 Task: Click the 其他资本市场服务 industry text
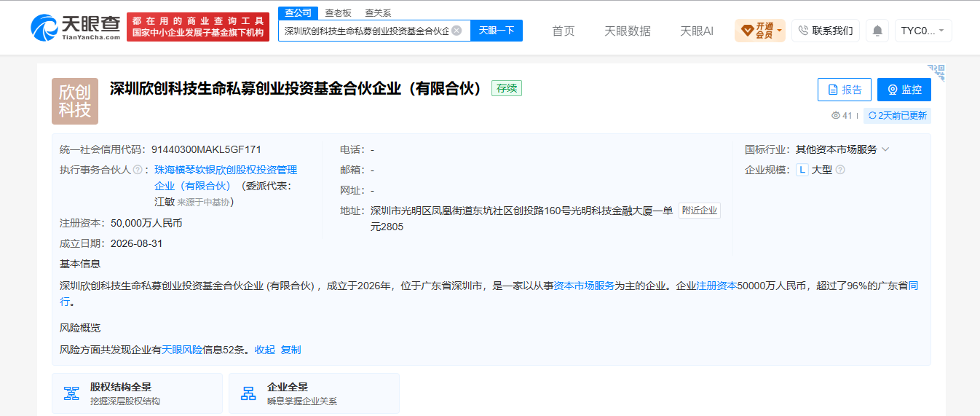point(836,149)
